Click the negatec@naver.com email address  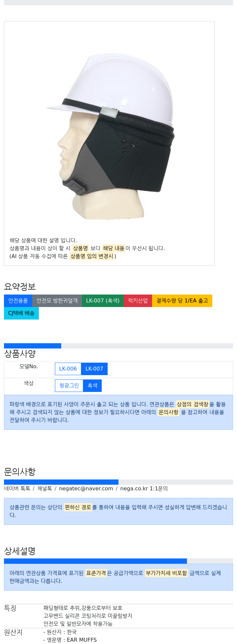point(86,489)
